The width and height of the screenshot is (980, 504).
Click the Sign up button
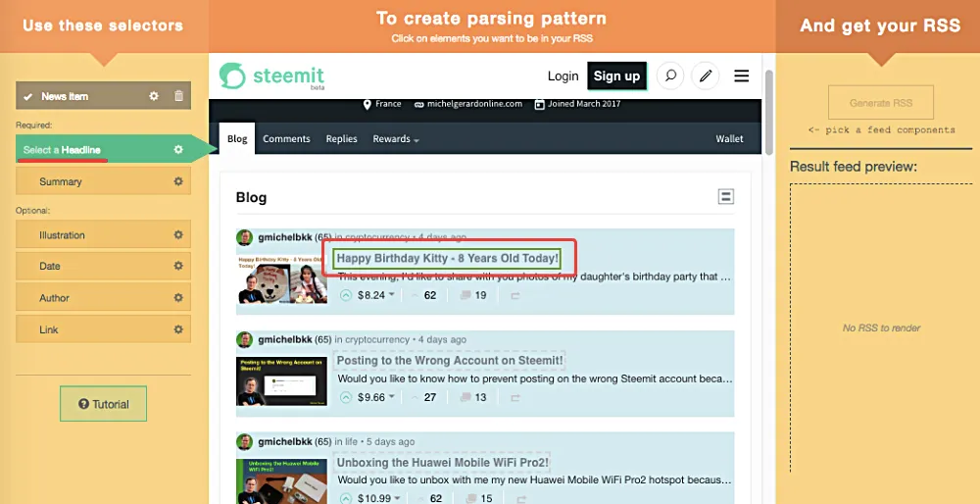616,76
